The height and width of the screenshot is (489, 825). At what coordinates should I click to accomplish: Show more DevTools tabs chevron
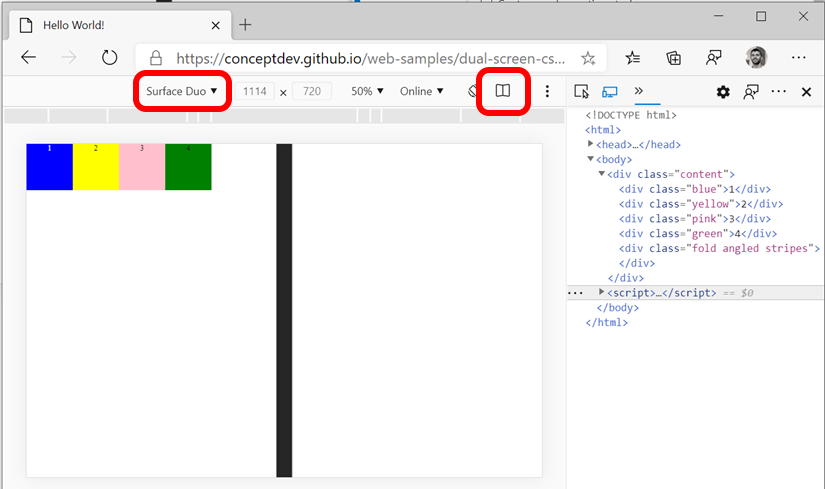coord(638,91)
